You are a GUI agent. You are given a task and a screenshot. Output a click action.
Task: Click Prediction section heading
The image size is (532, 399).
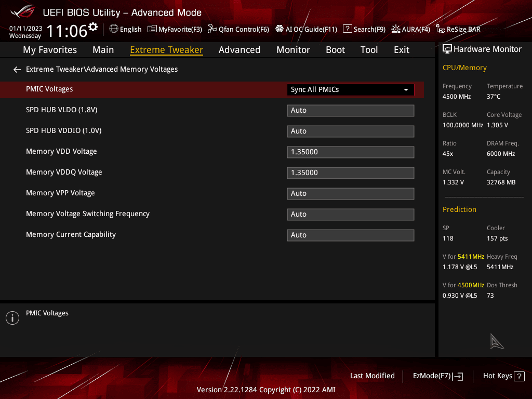point(459,210)
